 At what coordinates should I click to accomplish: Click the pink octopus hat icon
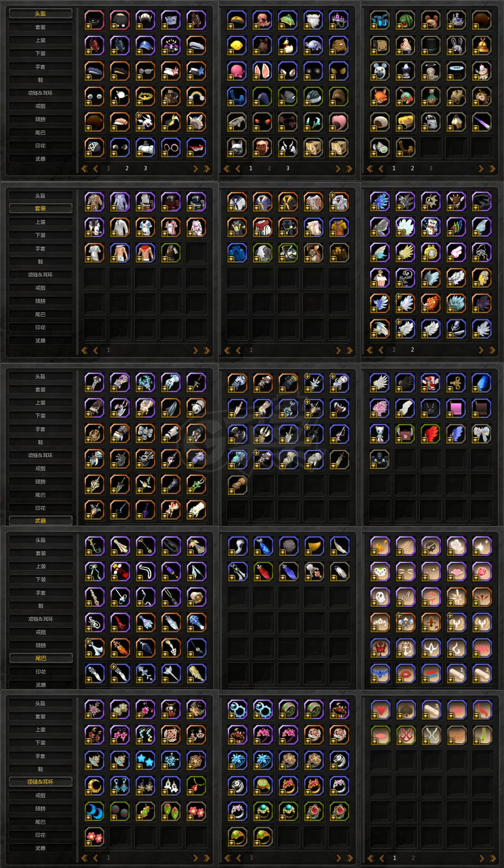click(x=237, y=71)
